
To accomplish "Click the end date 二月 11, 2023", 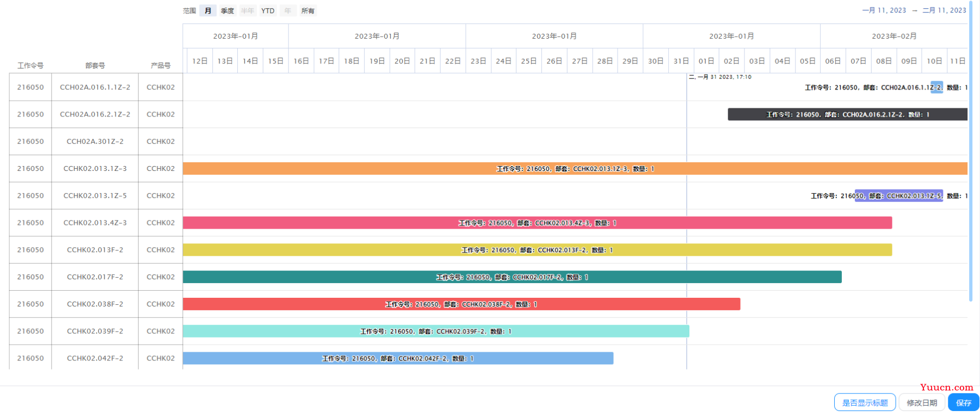I will pyautogui.click(x=944, y=10).
